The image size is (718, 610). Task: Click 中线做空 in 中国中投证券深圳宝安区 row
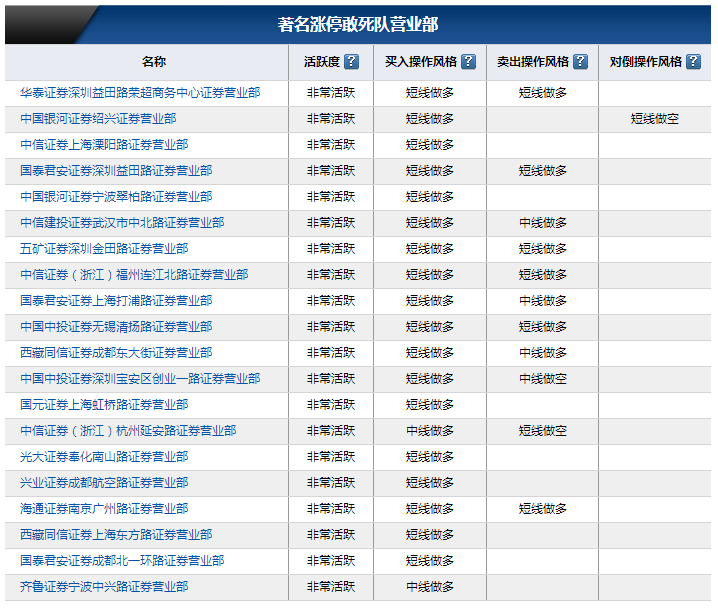coord(543,379)
